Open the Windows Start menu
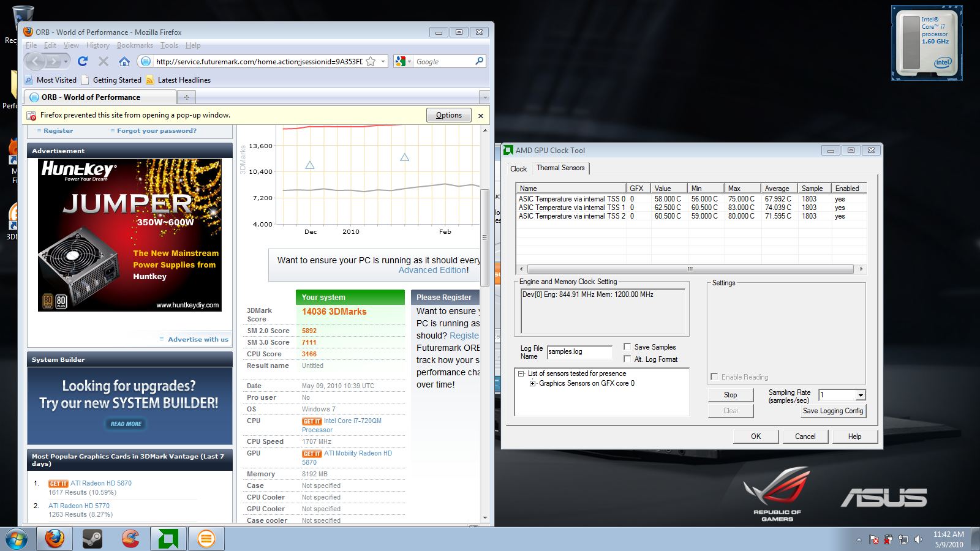The image size is (980, 551). 16,539
